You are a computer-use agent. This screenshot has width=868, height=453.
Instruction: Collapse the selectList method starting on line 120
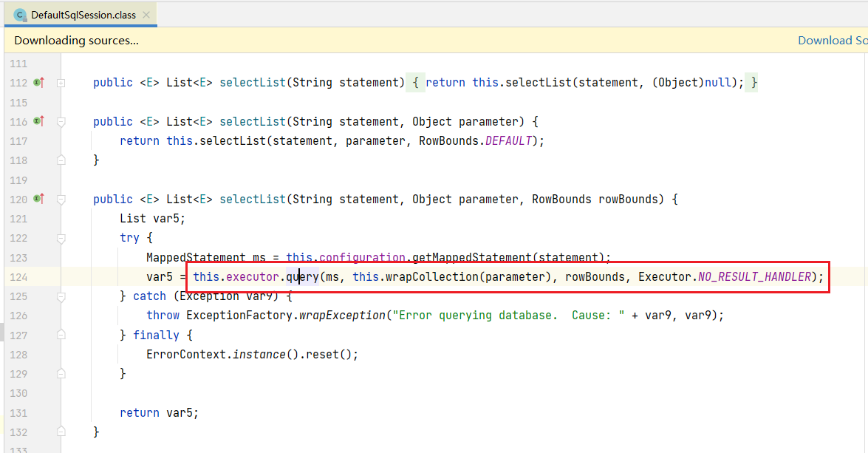point(61,199)
